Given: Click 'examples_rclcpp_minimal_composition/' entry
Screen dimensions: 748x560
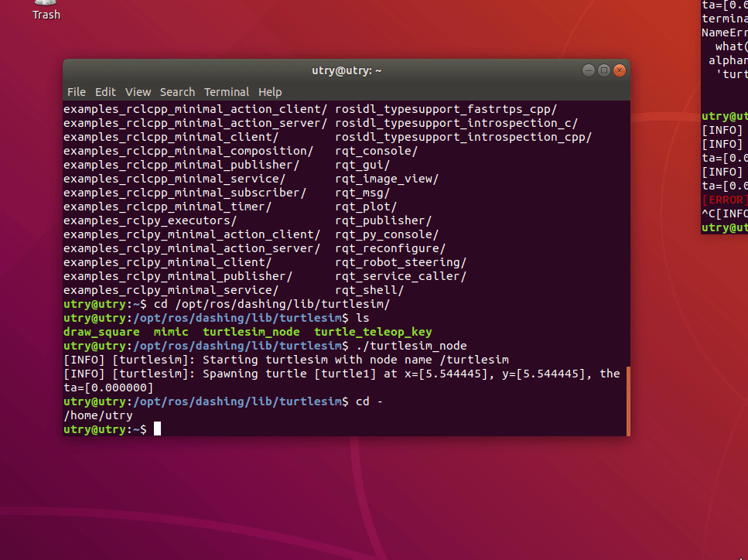Looking at the screenshot, I should [189, 151].
